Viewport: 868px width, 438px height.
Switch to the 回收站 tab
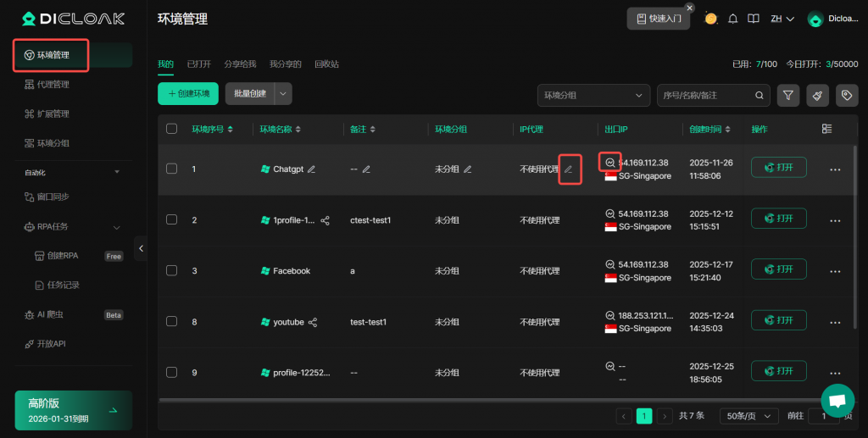326,64
